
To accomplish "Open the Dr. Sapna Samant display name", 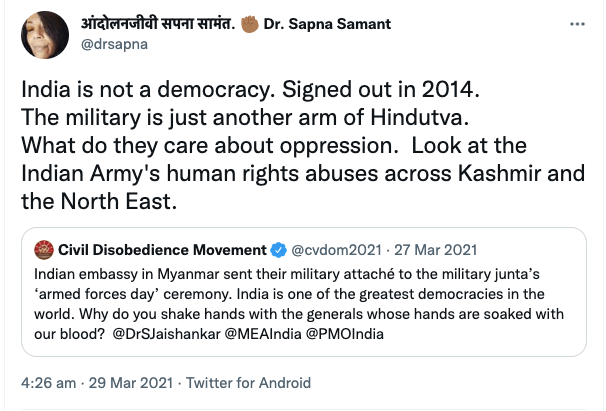I will click(328, 23).
